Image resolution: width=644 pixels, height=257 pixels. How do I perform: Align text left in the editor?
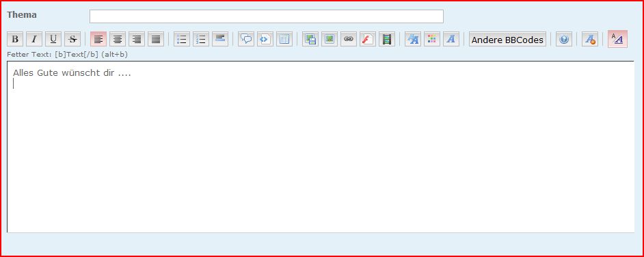point(98,40)
